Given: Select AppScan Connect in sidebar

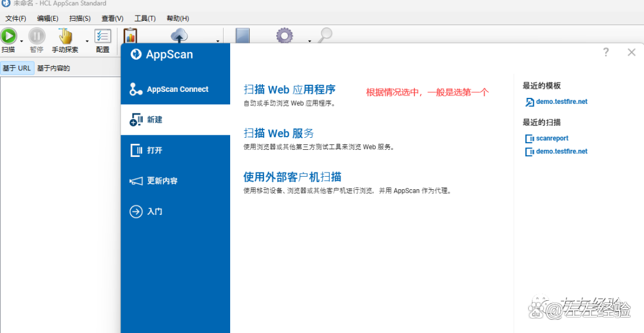Looking at the screenshot, I should [x=175, y=89].
